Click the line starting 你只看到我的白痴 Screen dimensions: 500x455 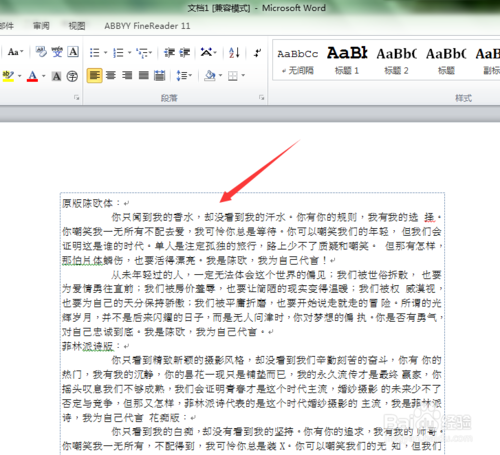pyautogui.click(x=276, y=432)
